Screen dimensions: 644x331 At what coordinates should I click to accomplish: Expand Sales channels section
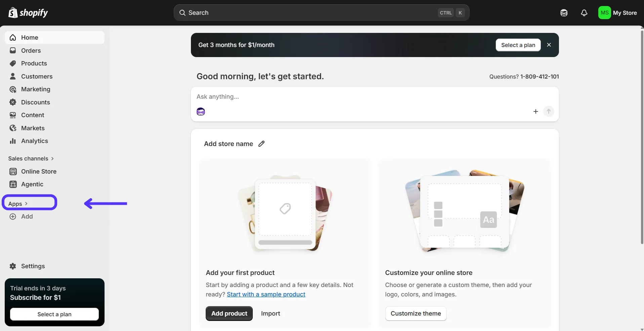[x=31, y=158]
